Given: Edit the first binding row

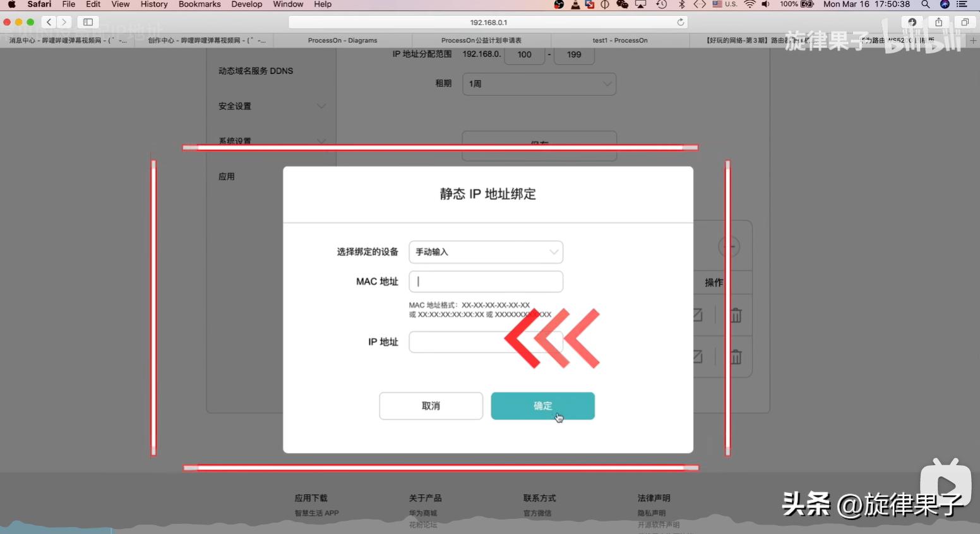Looking at the screenshot, I should (697, 315).
